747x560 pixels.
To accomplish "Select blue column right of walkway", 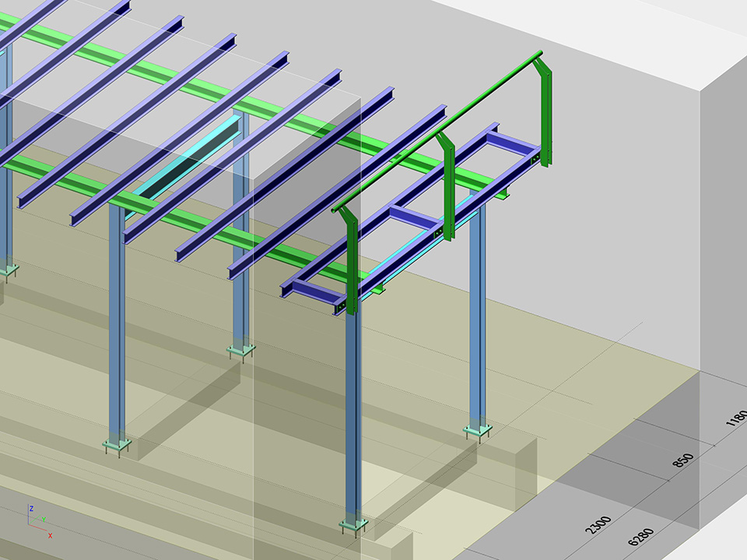I will click(x=477, y=311).
